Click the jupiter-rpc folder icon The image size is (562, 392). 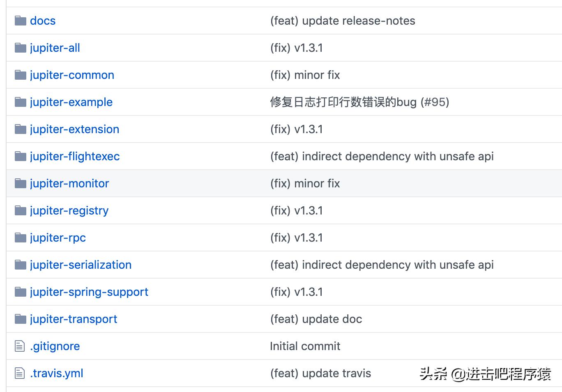(20, 238)
